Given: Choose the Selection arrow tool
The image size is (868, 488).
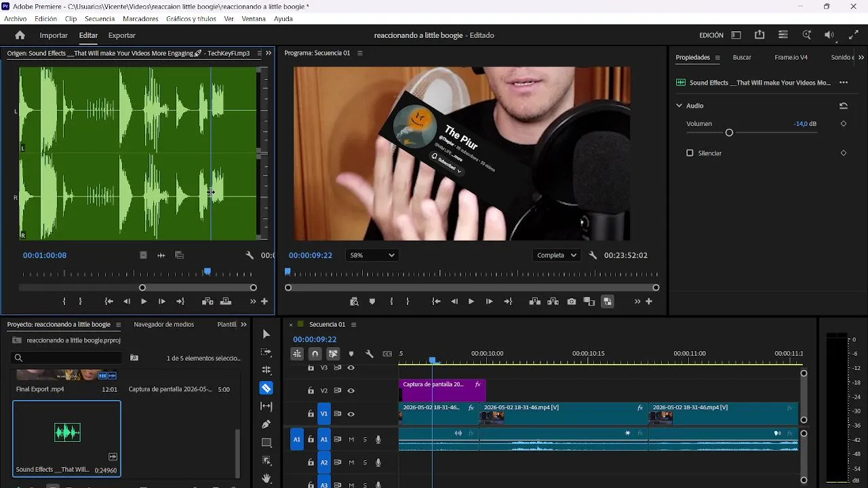Looking at the screenshot, I should click(267, 334).
